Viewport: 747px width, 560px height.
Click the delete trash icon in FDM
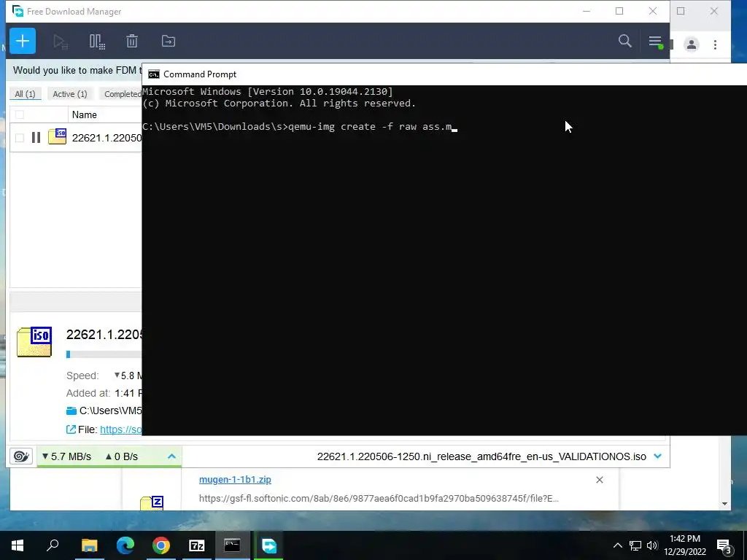[132, 41]
